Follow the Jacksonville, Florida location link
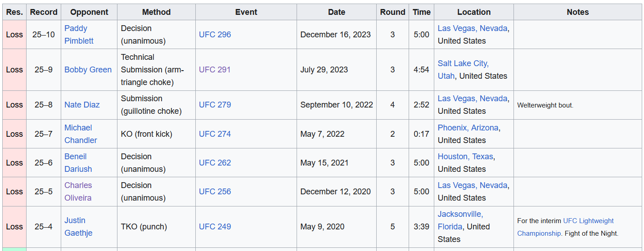This screenshot has width=644, height=251. click(x=460, y=220)
